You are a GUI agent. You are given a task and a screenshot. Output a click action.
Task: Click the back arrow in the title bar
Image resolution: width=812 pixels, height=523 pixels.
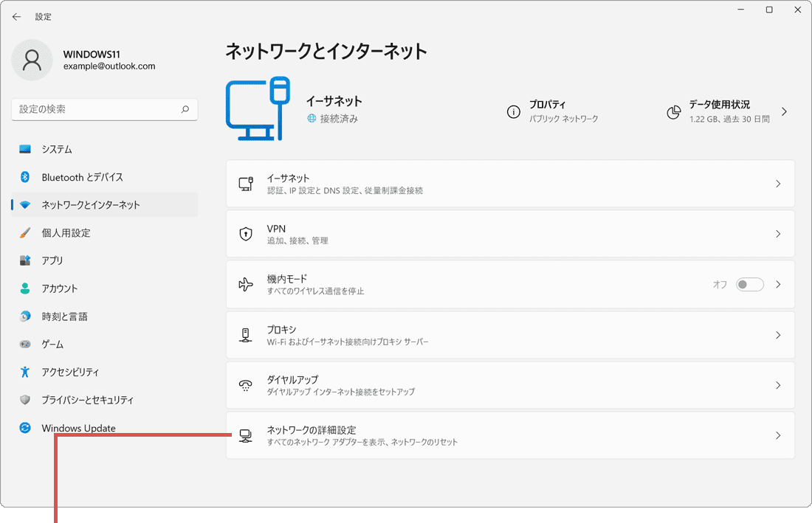[x=16, y=16]
